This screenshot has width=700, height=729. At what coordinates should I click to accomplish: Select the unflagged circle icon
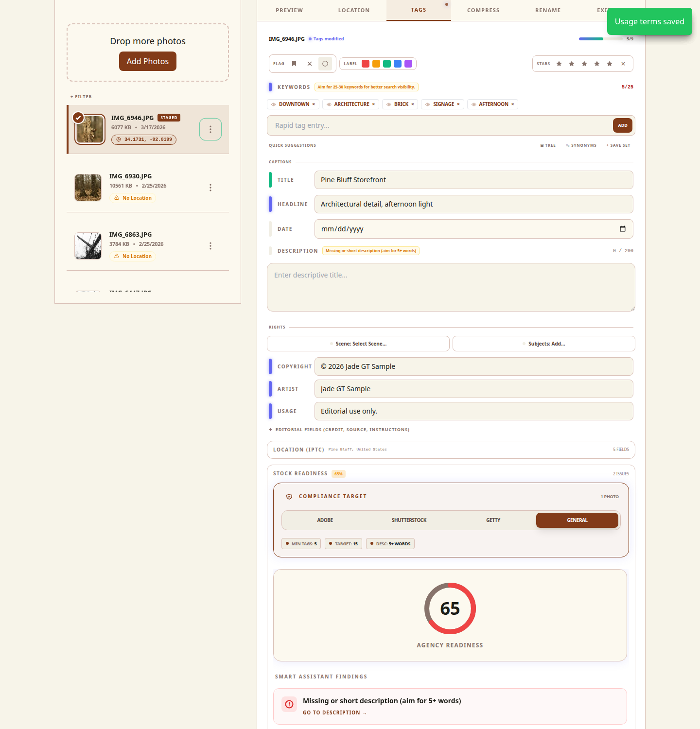tap(325, 64)
